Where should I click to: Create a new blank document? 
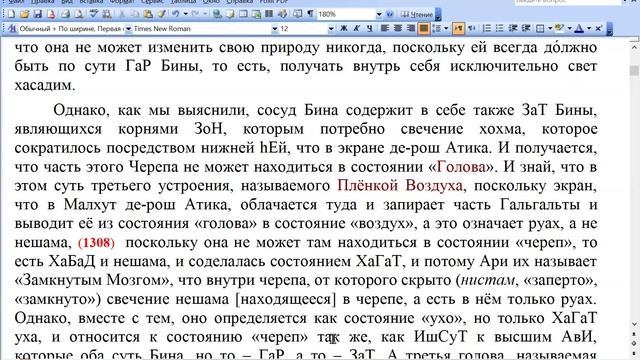[x=11, y=14]
